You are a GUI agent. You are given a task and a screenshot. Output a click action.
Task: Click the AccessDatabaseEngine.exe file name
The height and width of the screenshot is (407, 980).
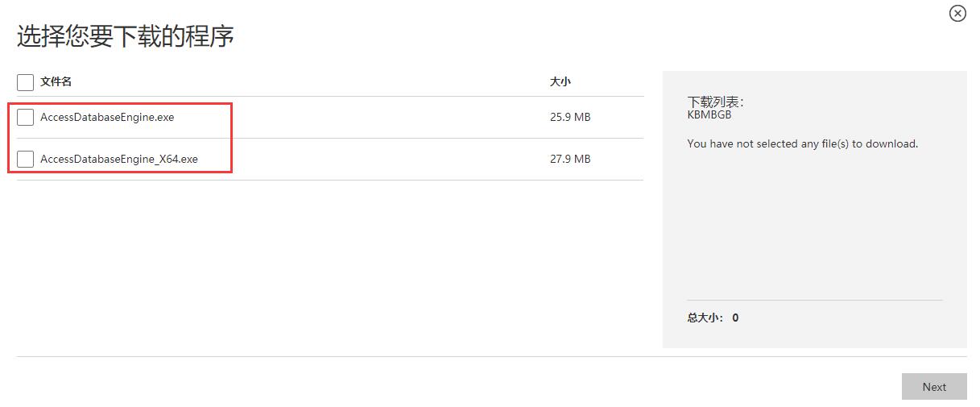[x=107, y=118]
